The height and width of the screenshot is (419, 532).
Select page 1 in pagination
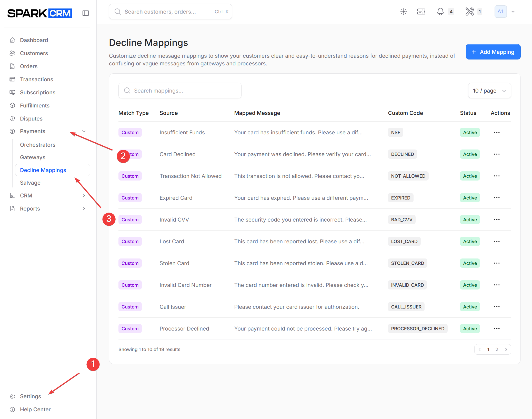coord(488,349)
